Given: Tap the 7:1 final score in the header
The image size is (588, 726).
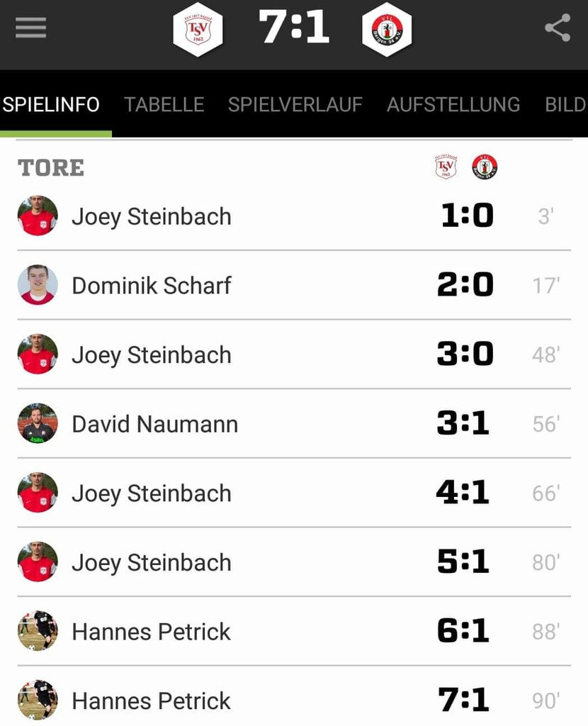Looking at the screenshot, I should pyautogui.click(x=294, y=27).
